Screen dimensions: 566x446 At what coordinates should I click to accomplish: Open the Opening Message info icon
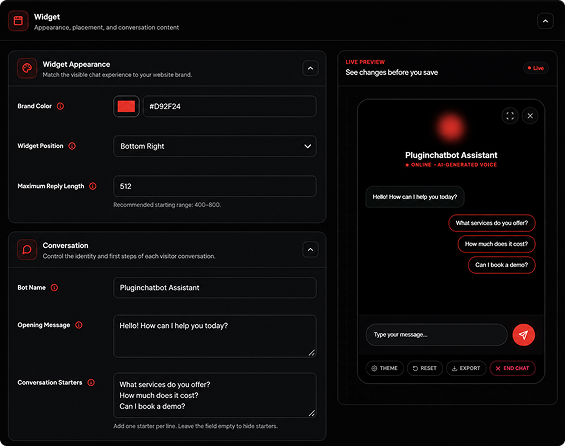79,325
